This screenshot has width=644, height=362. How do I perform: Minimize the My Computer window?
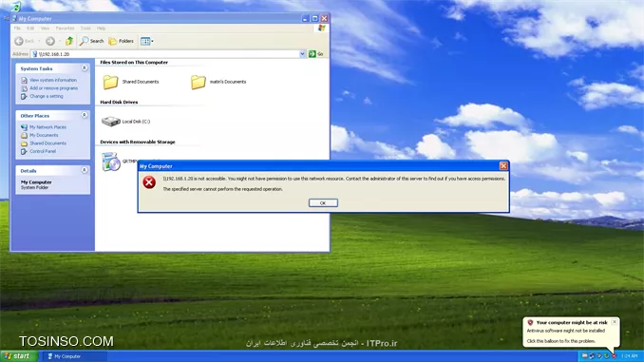(x=305, y=18)
